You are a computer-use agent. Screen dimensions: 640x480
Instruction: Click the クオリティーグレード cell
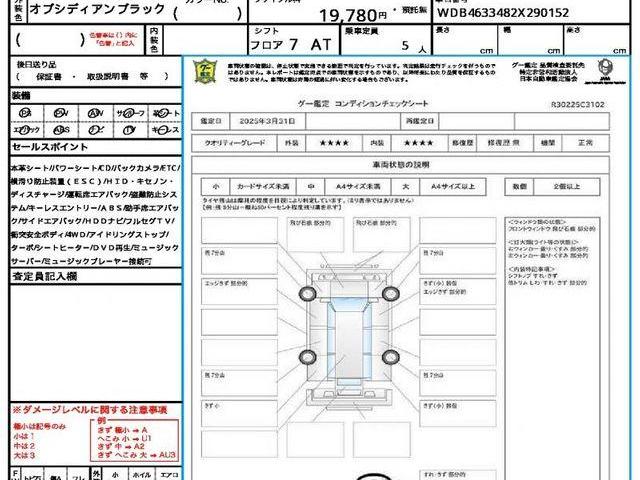(234, 143)
